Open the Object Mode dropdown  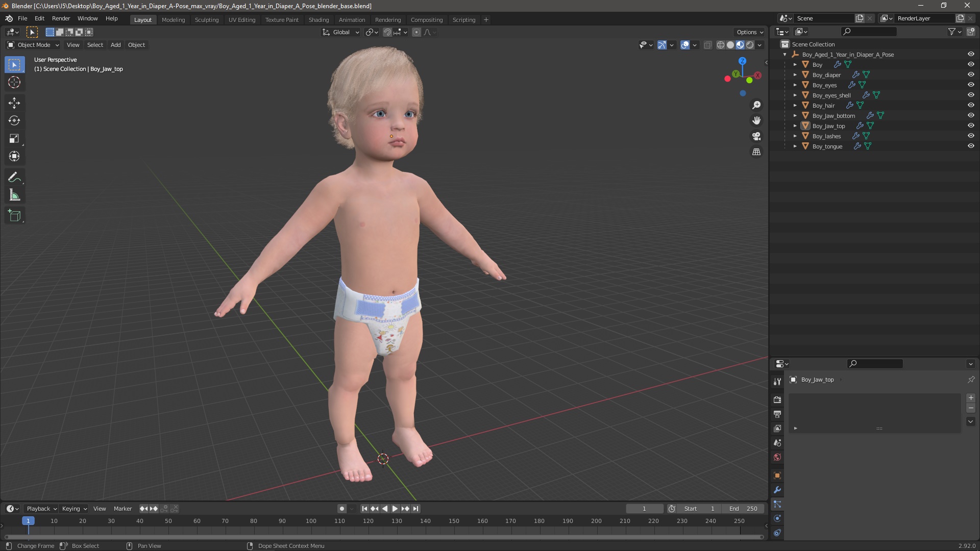click(x=33, y=45)
